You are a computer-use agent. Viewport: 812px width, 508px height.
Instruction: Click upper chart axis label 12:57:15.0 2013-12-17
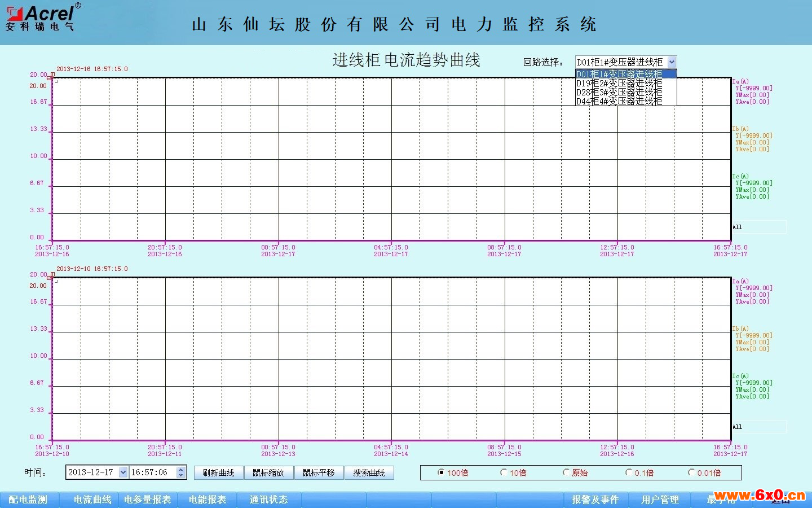point(617,251)
